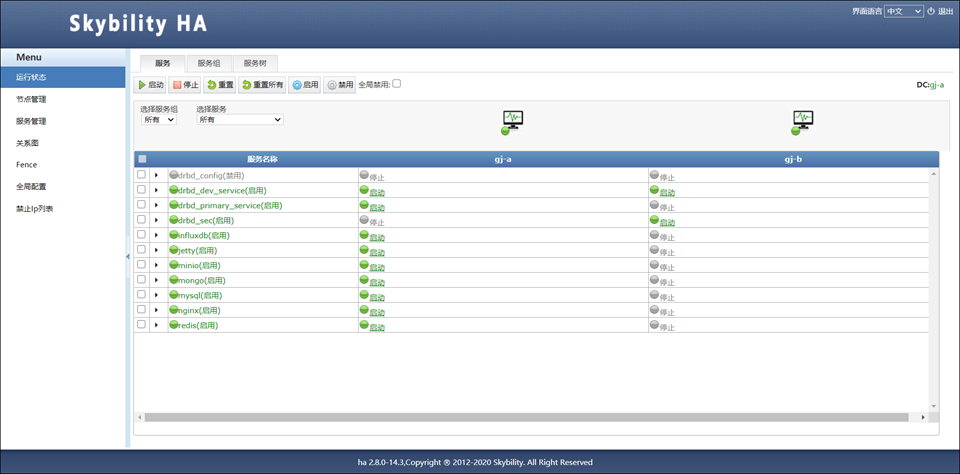Click the 启动 link for redis on gj-a
This screenshot has width=960, height=474.
point(377,327)
